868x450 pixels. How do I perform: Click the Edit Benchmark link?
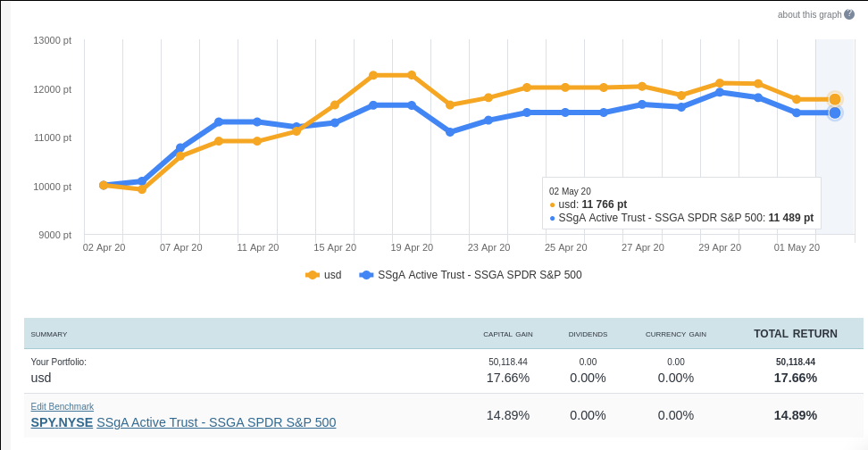pos(62,406)
